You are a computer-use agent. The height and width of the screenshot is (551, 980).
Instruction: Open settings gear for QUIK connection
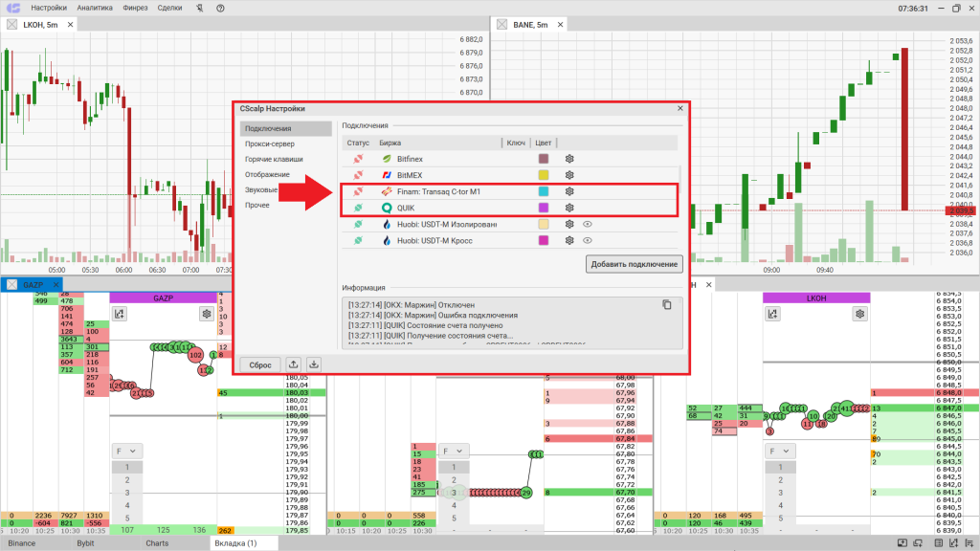coord(569,207)
